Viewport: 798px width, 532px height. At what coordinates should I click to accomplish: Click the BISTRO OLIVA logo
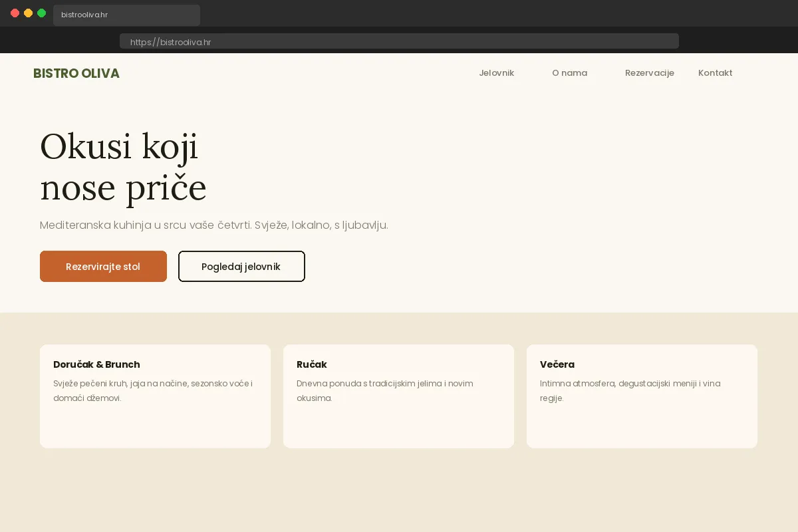coord(76,73)
